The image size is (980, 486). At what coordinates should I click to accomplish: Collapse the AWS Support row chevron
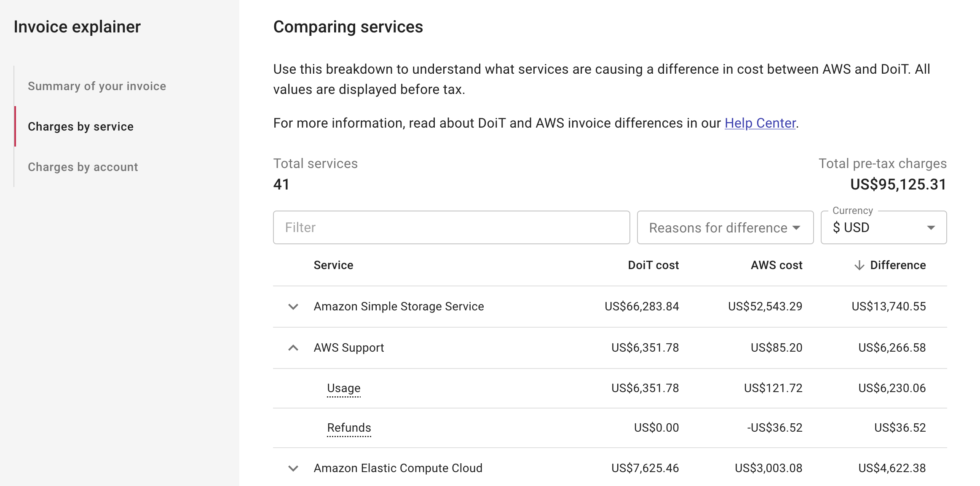tap(293, 348)
